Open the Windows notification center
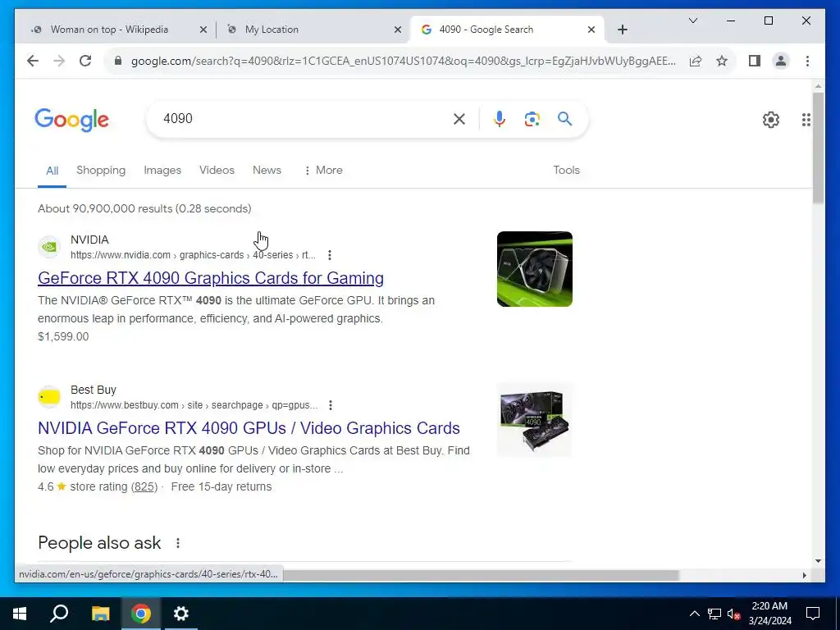This screenshot has height=630, width=840. pos(813,614)
